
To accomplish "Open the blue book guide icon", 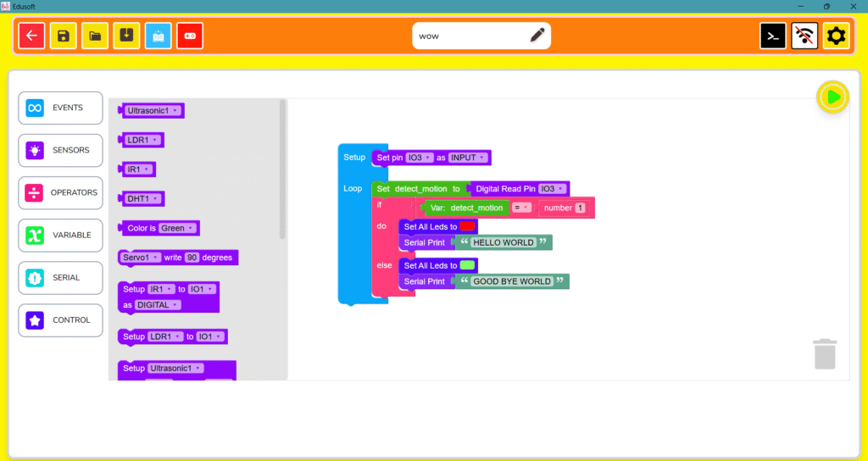I will (x=159, y=36).
